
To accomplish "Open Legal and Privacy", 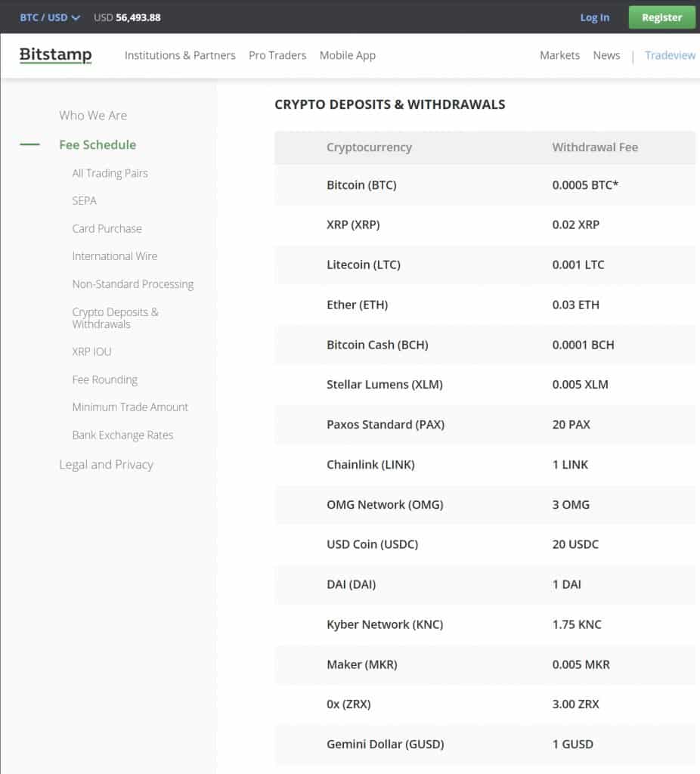I will (107, 464).
